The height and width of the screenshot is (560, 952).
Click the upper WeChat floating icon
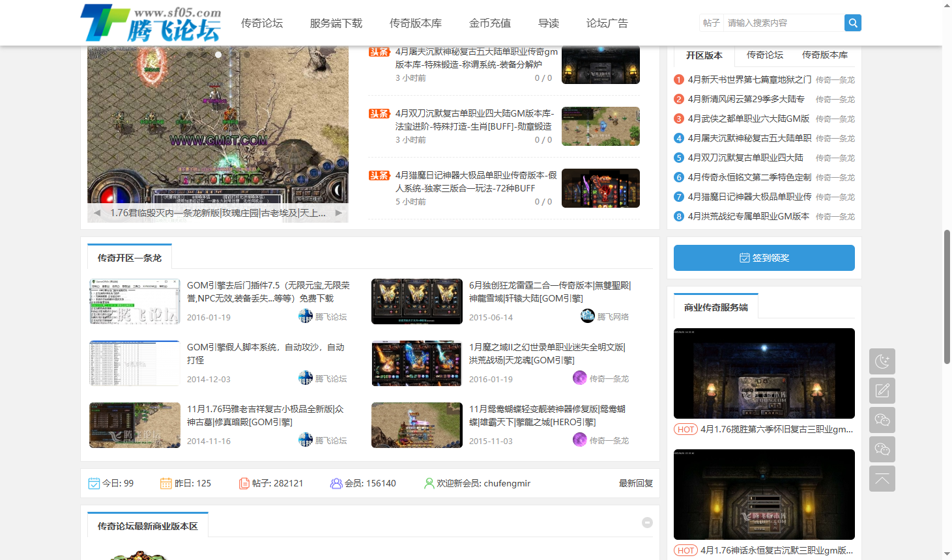pyautogui.click(x=882, y=420)
